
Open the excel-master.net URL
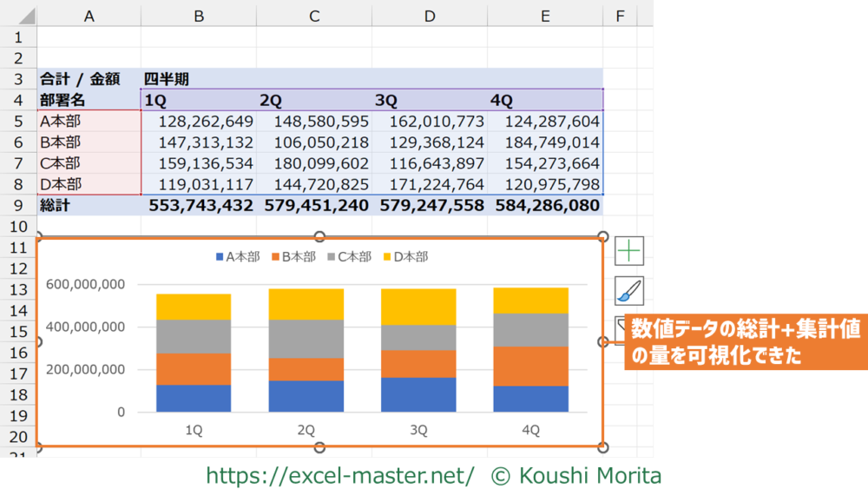(339, 475)
